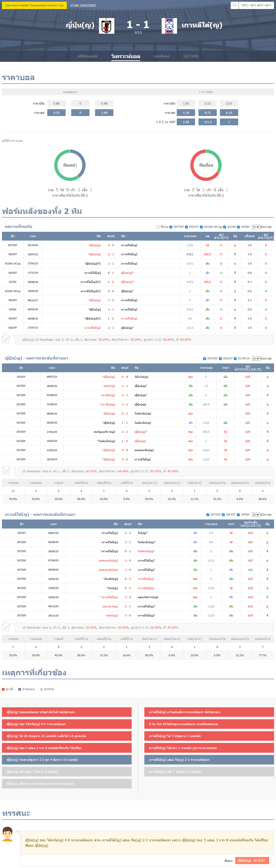This screenshot has width=276, height=868.
Task: Uncheck OLYM W in Japan results filters
Action: coord(235,359)
